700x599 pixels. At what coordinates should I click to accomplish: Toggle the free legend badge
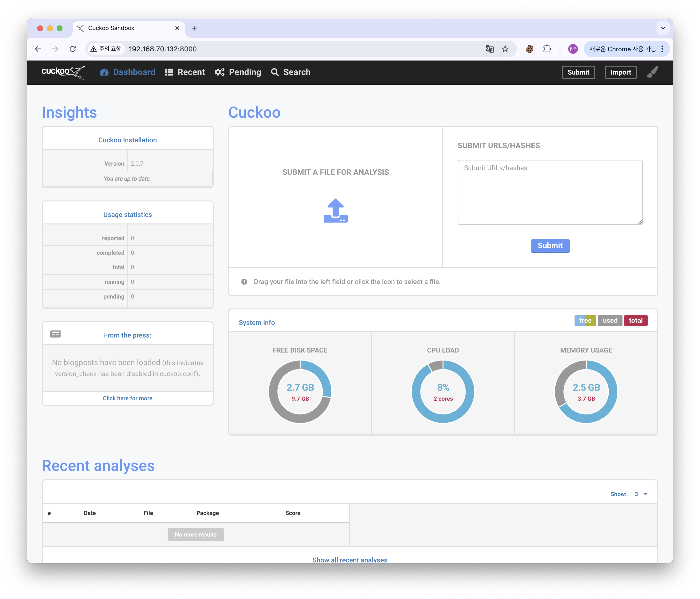(x=585, y=320)
